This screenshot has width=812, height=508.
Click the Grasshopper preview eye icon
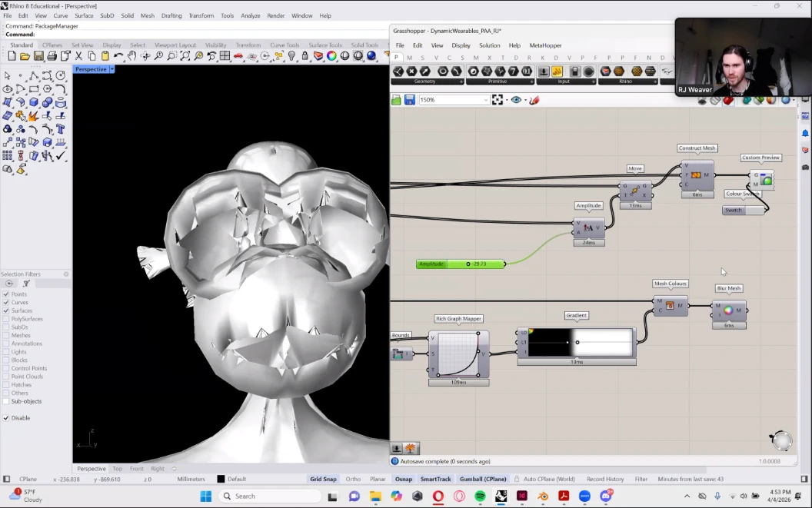pyautogui.click(x=516, y=100)
